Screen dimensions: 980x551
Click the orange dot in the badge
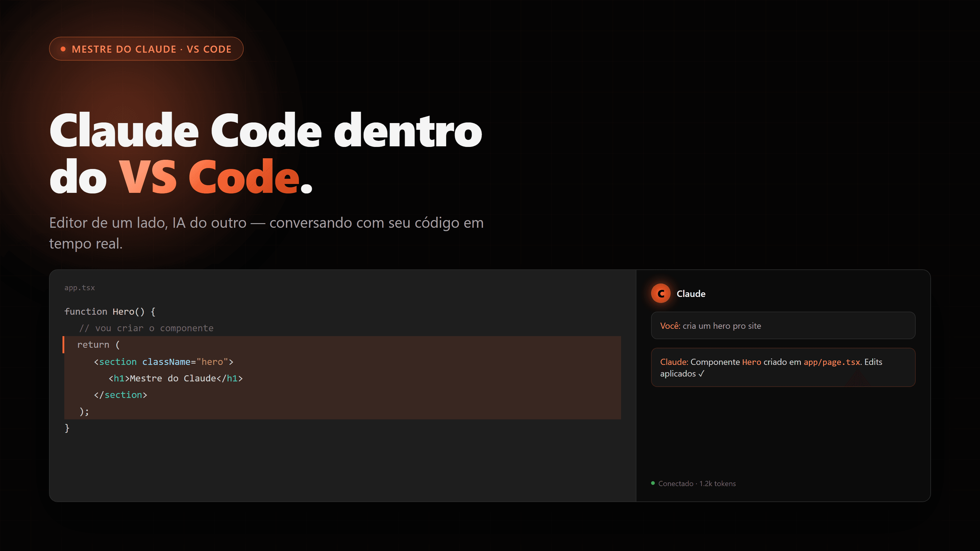pyautogui.click(x=63, y=49)
